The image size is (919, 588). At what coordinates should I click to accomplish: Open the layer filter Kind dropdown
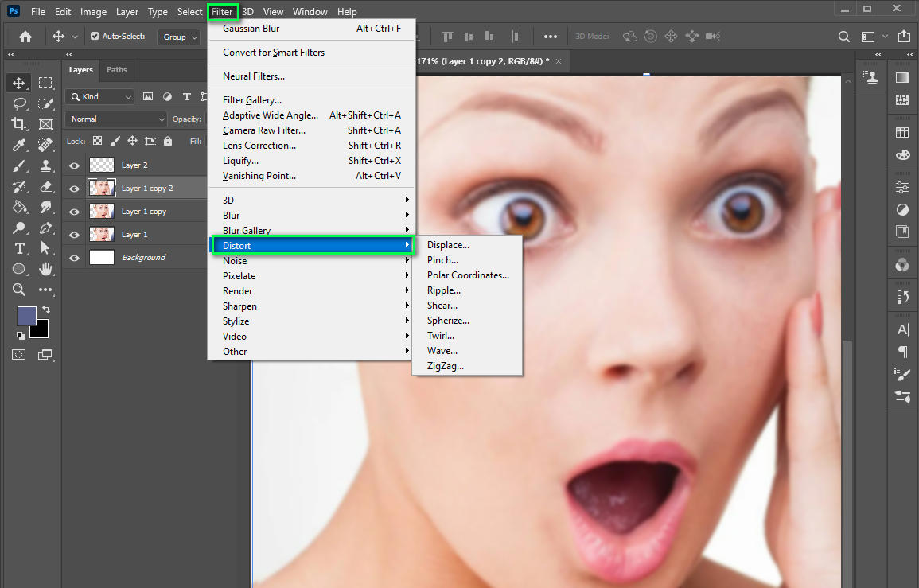[99, 95]
